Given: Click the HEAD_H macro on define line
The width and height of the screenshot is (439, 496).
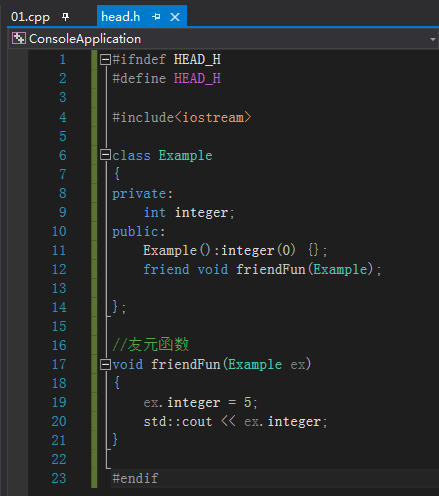Looking at the screenshot, I should (197, 79).
